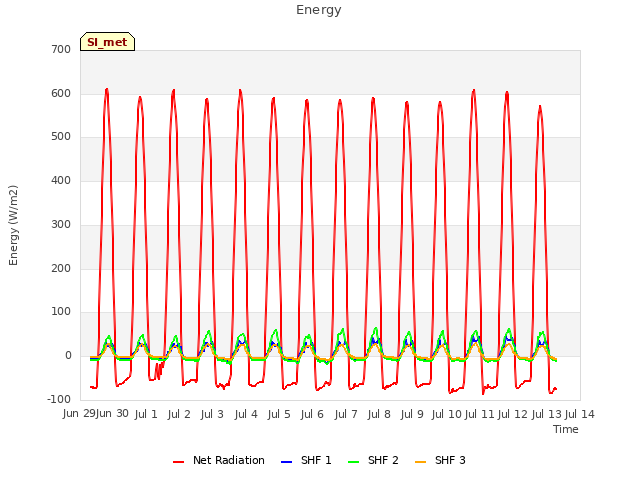Click the Time x-axis title
This screenshot has height=480, width=640.
[566, 429]
